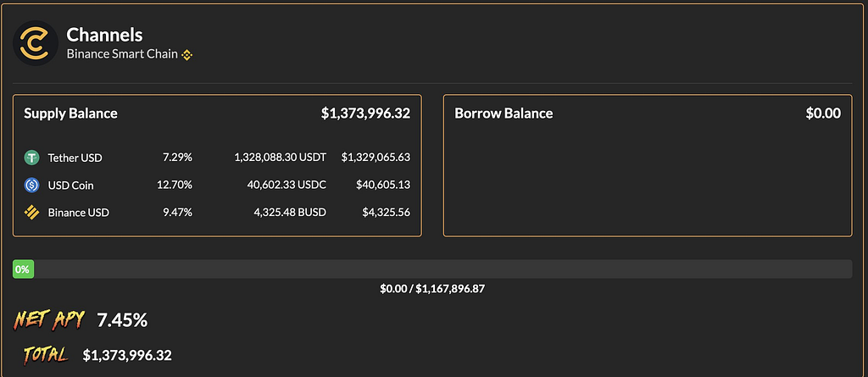Click the Channels logo icon

point(36,43)
